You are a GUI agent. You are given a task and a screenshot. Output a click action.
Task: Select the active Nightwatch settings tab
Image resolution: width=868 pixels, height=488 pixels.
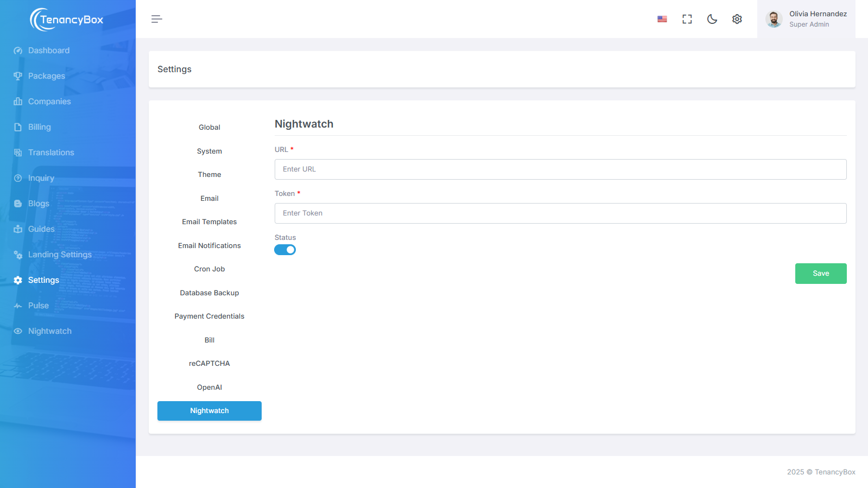click(210, 411)
